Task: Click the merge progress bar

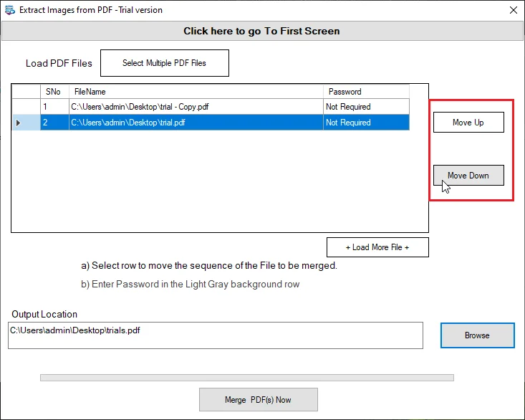Action: point(247,378)
